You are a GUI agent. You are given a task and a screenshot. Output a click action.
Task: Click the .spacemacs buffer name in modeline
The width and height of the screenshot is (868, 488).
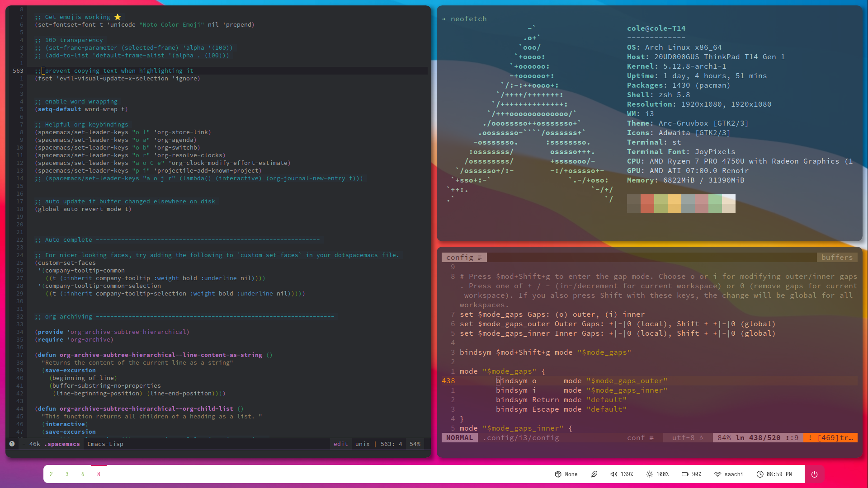pyautogui.click(x=62, y=444)
